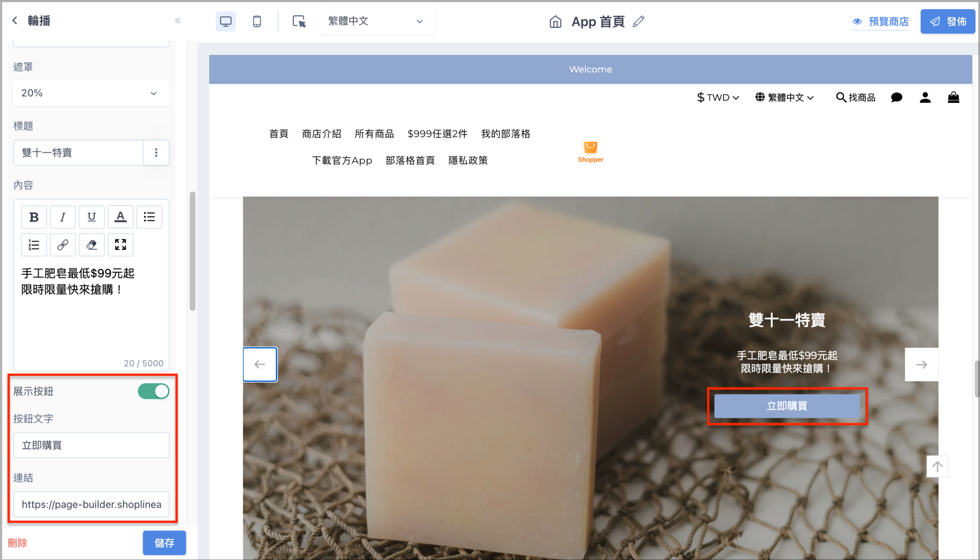Click the storefront chat bubble icon
The width and height of the screenshot is (980, 560).
point(896,97)
